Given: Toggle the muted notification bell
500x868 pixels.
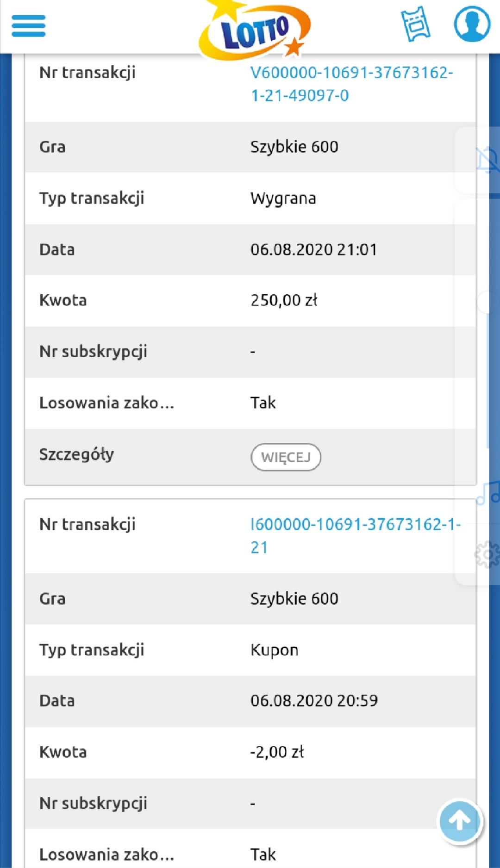Looking at the screenshot, I should [x=487, y=160].
